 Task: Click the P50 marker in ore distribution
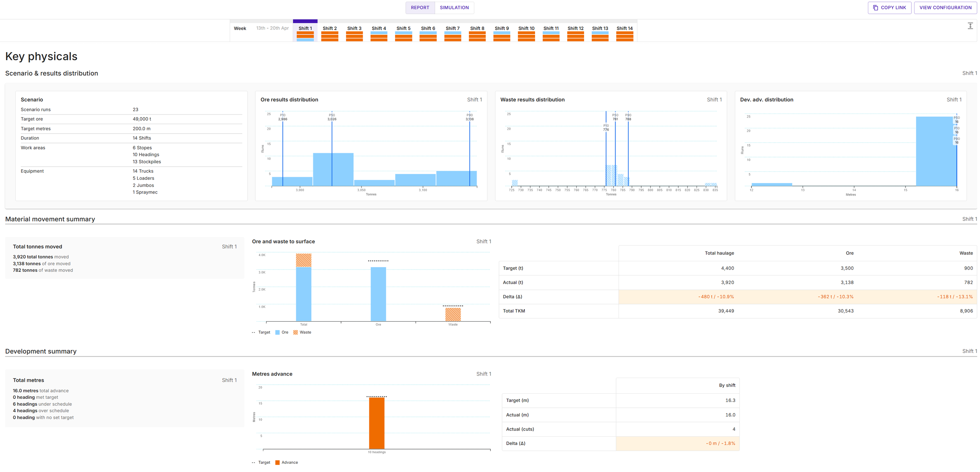point(332,117)
